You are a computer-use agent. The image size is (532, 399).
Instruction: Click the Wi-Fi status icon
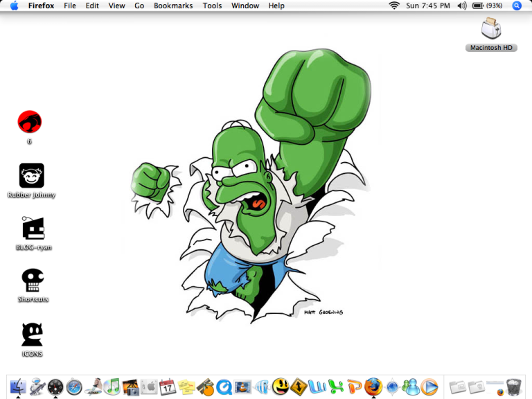(394, 6)
